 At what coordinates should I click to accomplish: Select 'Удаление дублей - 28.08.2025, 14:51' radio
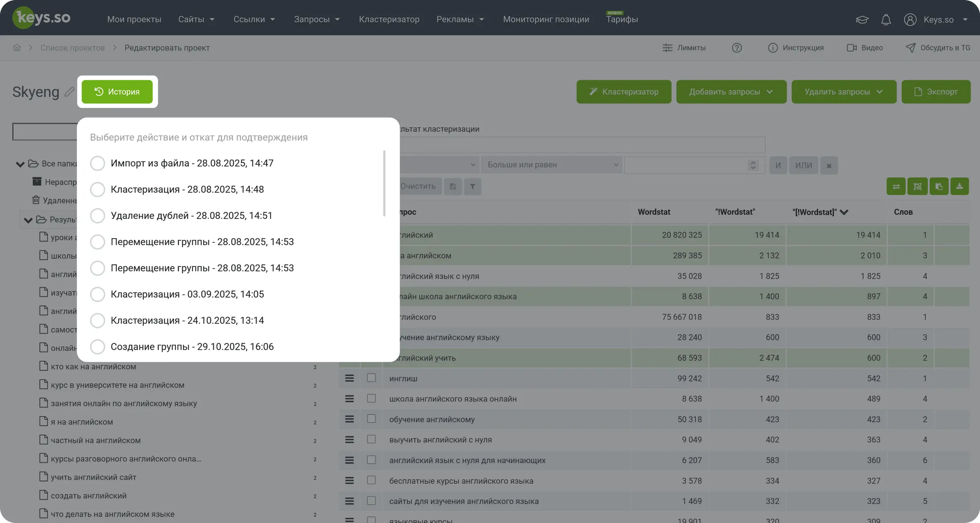[98, 216]
